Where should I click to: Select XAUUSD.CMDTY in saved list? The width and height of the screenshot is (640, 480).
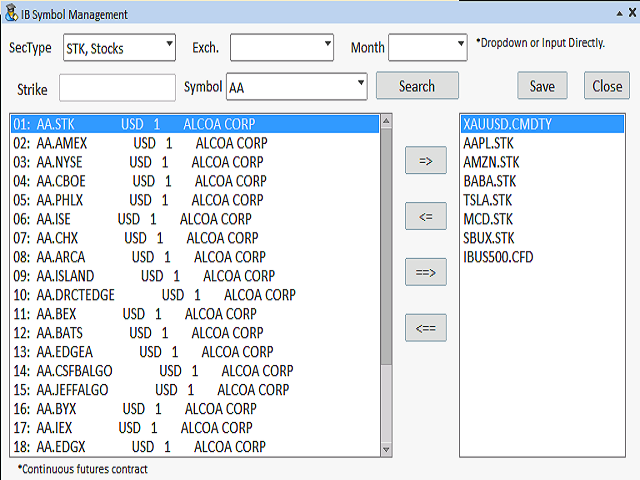pyautogui.click(x=542, y=124)
